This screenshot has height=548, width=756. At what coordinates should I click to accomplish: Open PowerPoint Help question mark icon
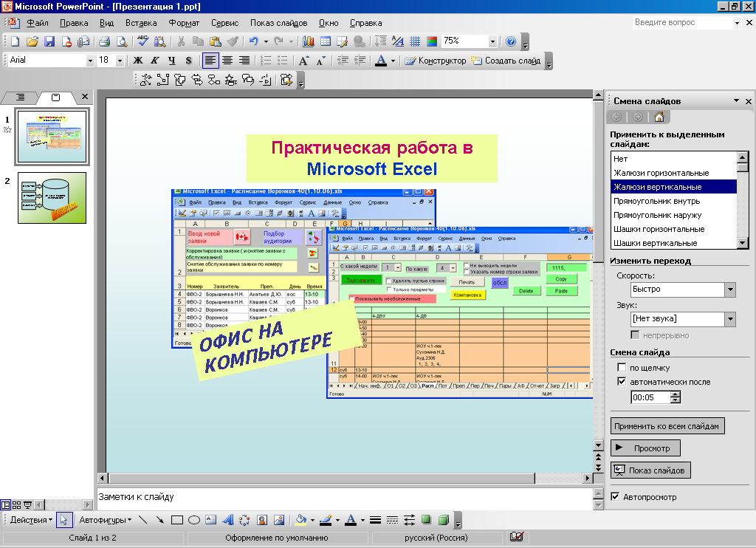[x=511, y=41]
